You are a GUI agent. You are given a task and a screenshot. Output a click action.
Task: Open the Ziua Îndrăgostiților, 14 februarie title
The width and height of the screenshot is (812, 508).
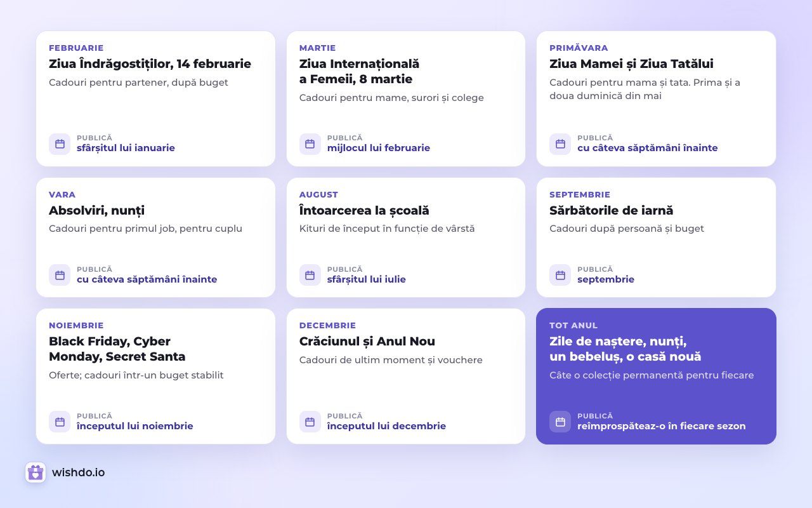pyautogui.click(x=150, y=63)
